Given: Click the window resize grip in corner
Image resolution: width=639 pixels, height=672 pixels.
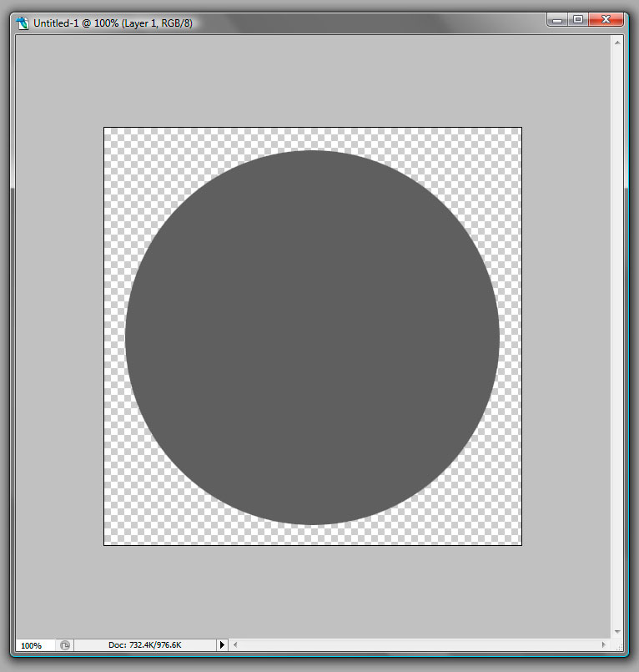Looking at the screenshot, I should coord(619,647).
